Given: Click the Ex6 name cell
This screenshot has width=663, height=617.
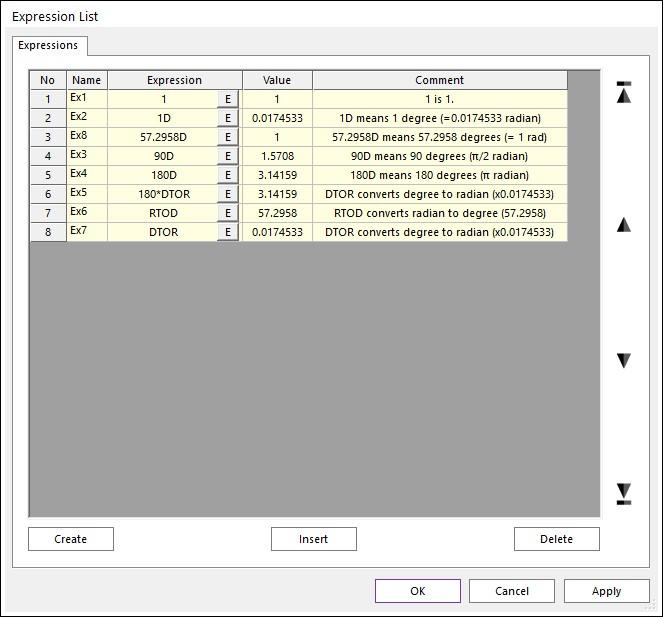Looking at the screenshot, I should 87,214.
